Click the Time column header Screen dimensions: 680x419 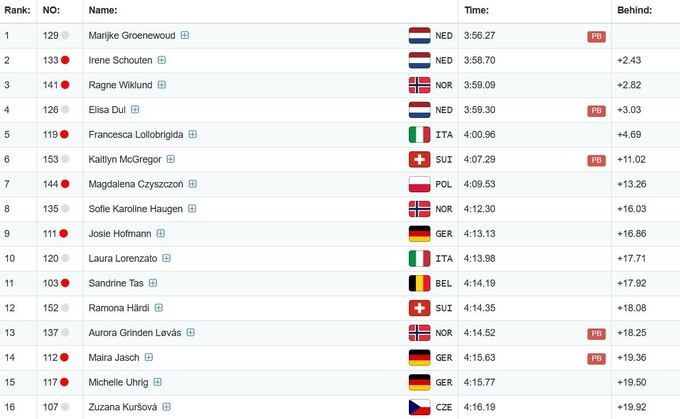click(476, 10)
